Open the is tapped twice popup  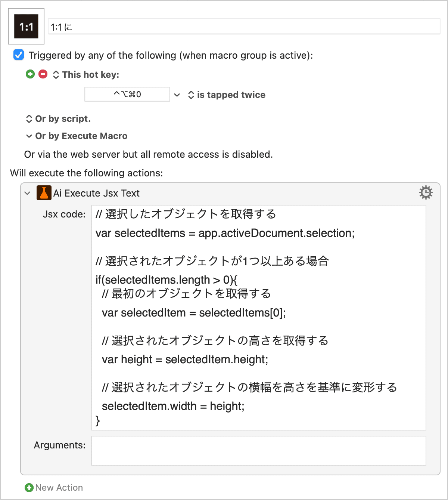coord(227,95)
